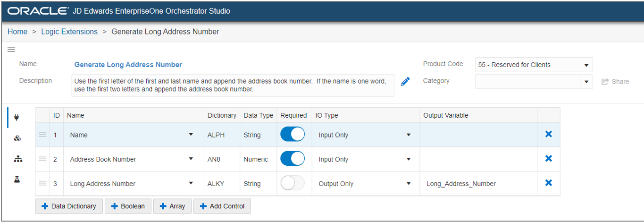Image resolution: width=644 pixels, height=223 pixels.
Task: Click the Generate Long Address Number name link
Action: point(128,65)
